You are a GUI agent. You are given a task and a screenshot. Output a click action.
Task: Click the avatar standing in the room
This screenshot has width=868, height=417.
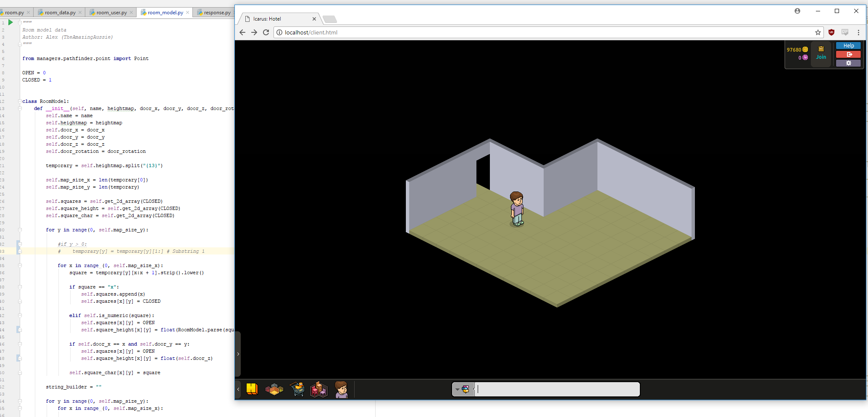(x=517, y=209)
